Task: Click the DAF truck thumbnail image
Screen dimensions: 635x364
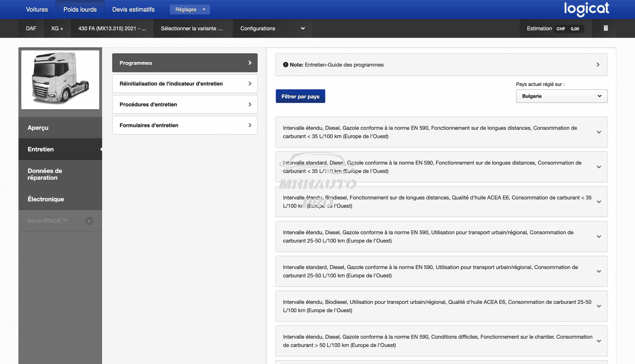Action: [60, 80]
